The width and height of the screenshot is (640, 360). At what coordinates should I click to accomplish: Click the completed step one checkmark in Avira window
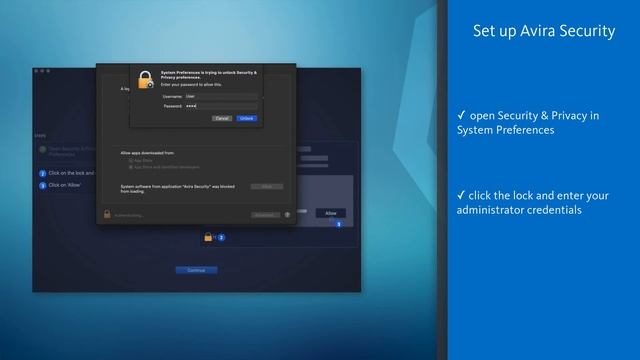42,150
